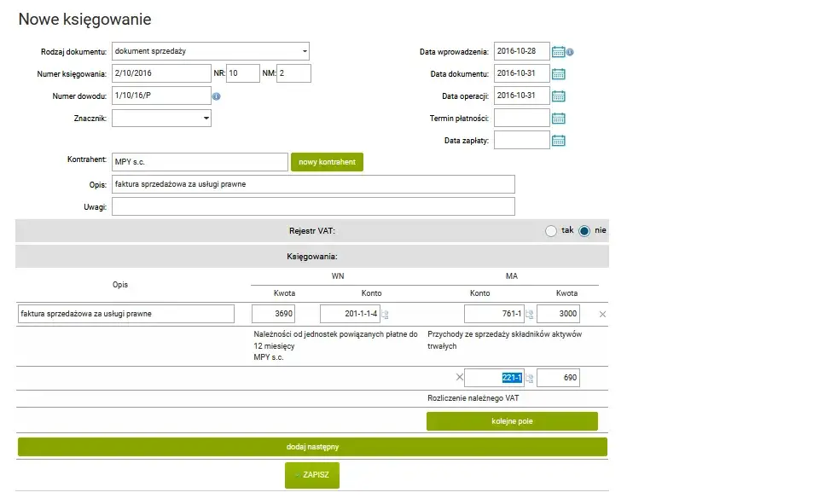Open calendar for Termin płatności

[x=559, y=119]
